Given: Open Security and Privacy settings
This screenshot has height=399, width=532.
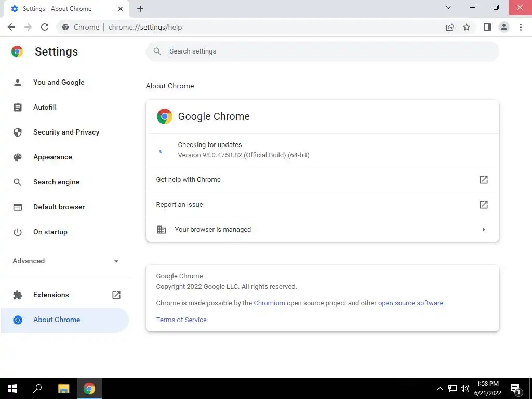Looking at the screenshot, I should click(64, 132).
